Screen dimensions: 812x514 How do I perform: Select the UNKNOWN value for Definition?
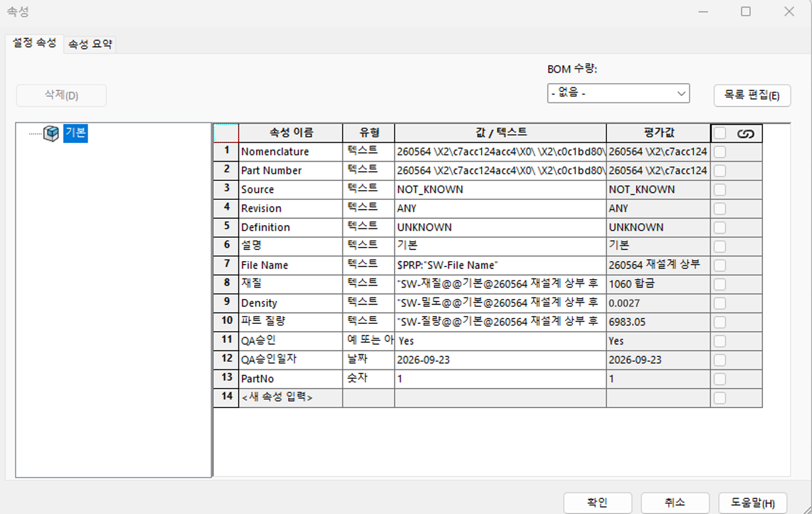tap(500, 228)
